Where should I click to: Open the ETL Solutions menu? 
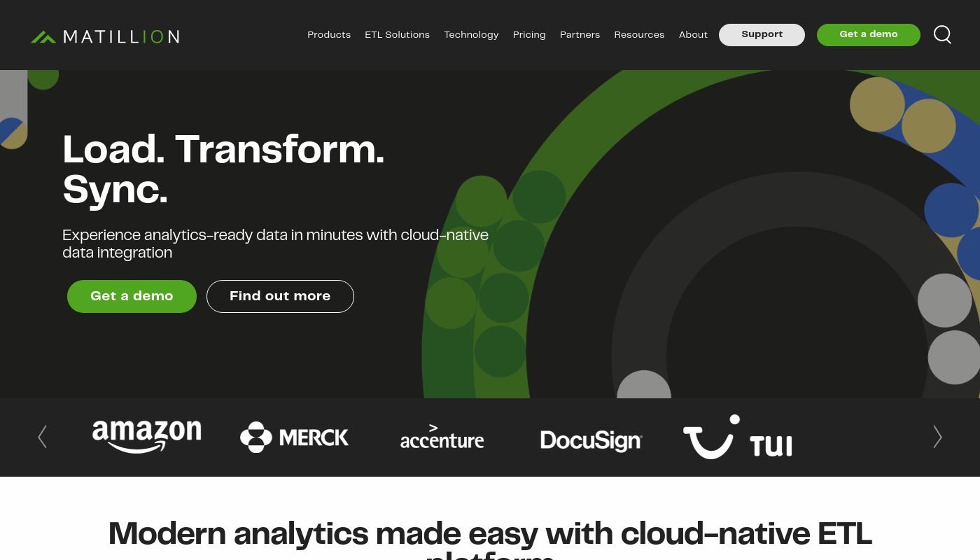tap(397, 35)
